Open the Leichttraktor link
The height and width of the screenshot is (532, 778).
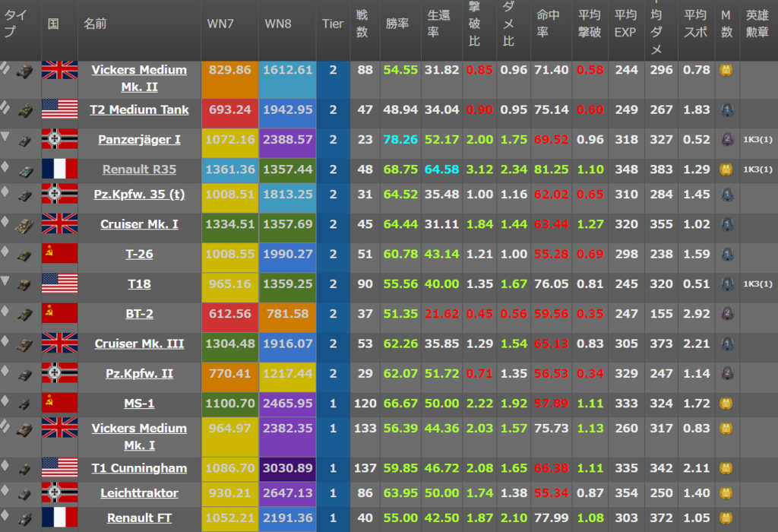pyautogui.click(x=139, y=492)
